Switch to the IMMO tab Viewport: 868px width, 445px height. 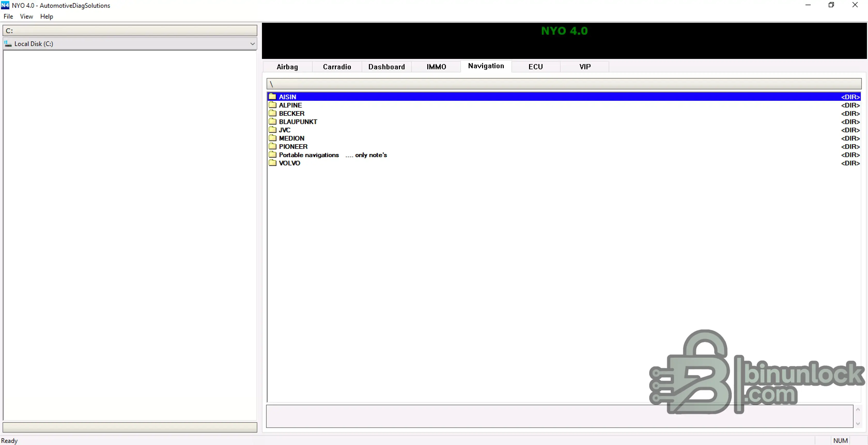(x=436, y=67)
